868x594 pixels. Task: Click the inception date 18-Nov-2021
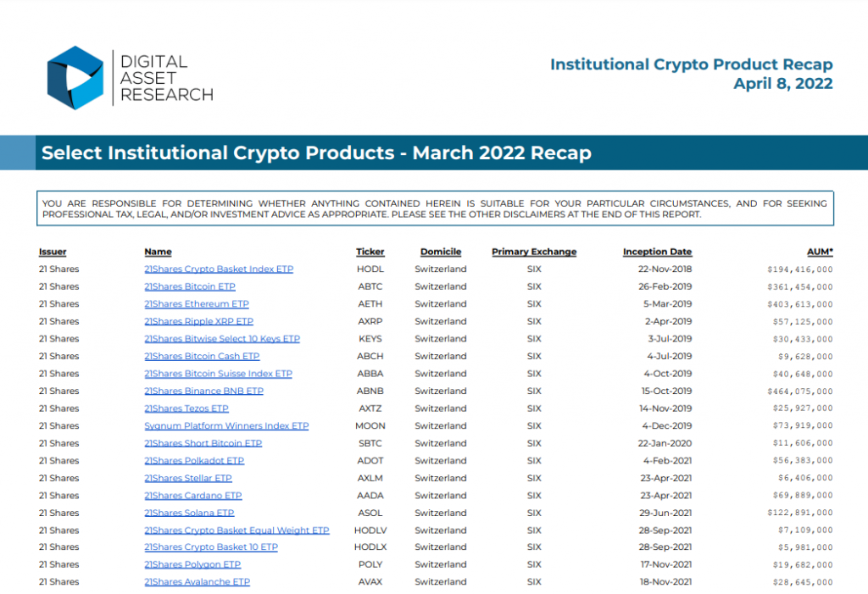pyautogui.click(x=666, y=582)
